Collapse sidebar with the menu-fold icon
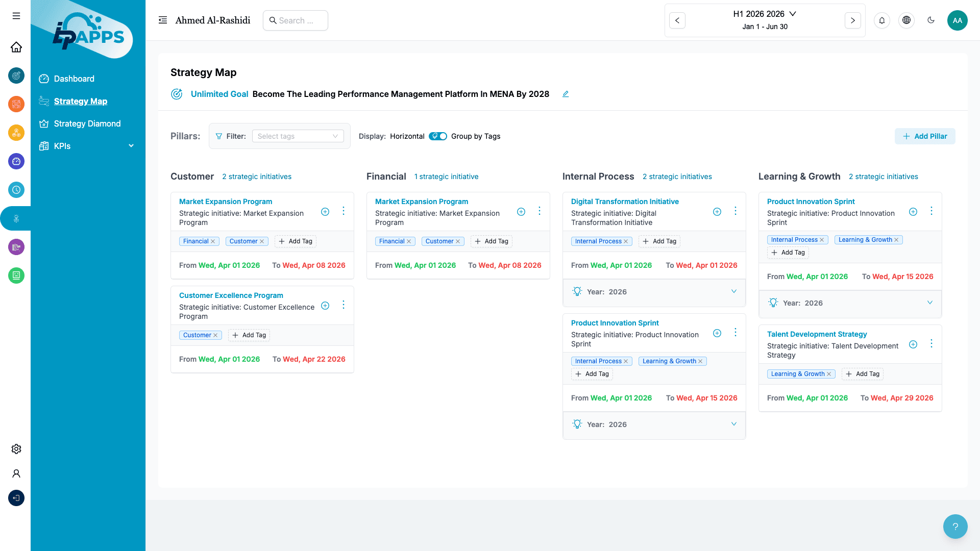 click(x=163, y=20)
